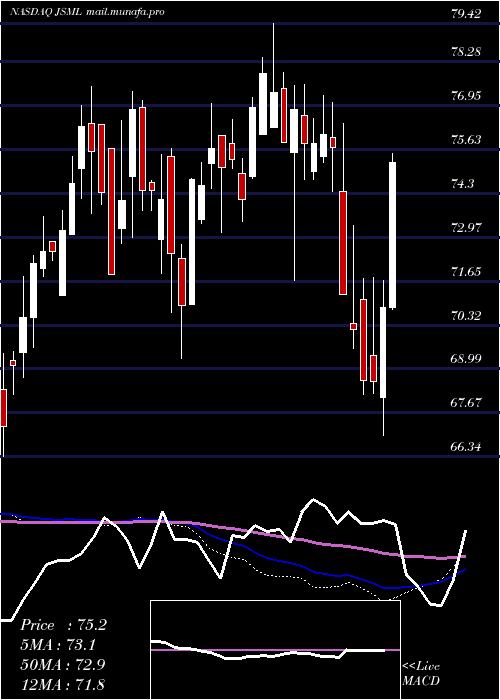The height and width of the screenshot is (700, 500).
Task: Click the <<Live MACD label
Action: 421,674
